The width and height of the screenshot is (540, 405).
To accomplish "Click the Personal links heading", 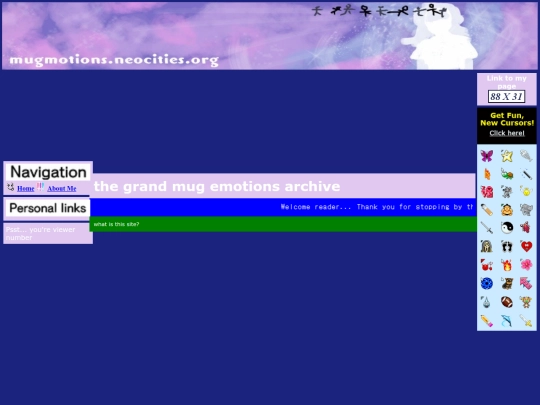I will (48, 208).
